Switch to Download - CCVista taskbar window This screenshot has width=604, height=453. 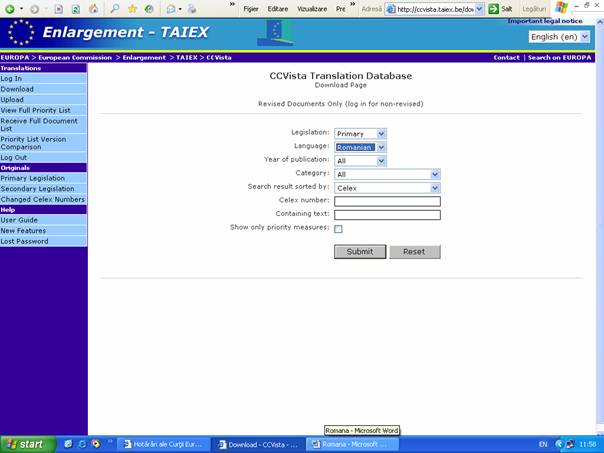click(x=258, y=445)
